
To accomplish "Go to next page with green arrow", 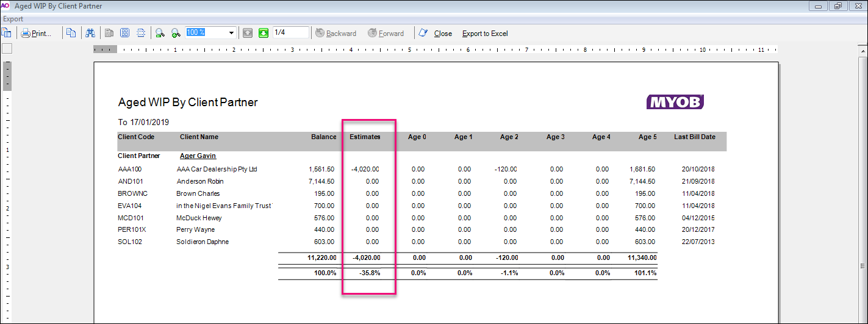I will (x=264, y=33).
